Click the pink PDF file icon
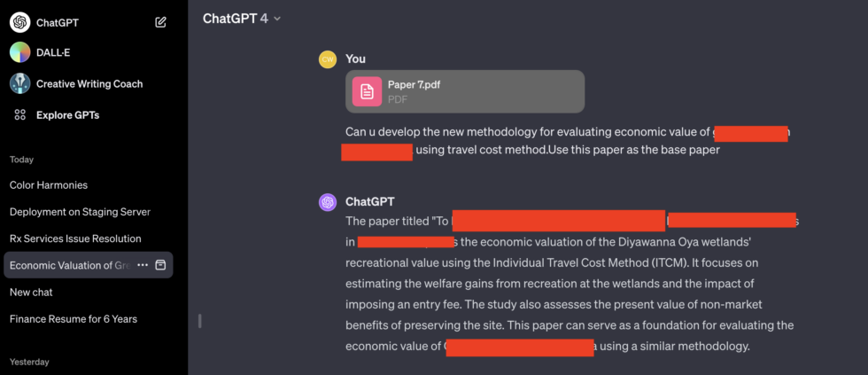Image resolution: width=868 pixels, height=375 pixels. pos(367,91)
